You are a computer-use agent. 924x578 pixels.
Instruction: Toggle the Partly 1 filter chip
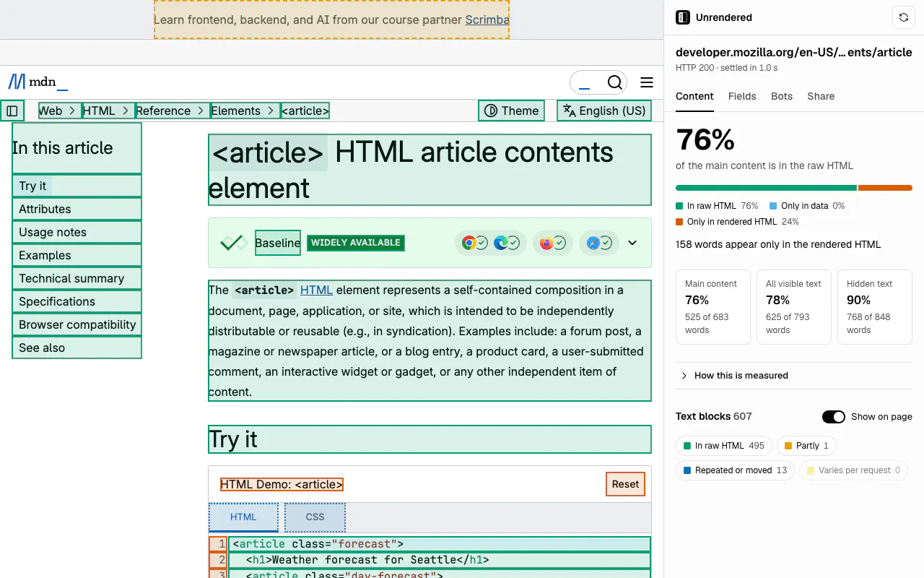(x=806, y=446)
